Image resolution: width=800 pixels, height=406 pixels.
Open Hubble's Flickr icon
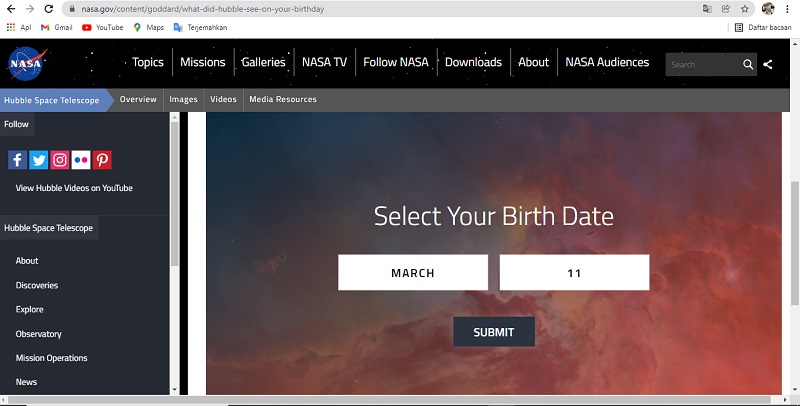pos(81,160)
